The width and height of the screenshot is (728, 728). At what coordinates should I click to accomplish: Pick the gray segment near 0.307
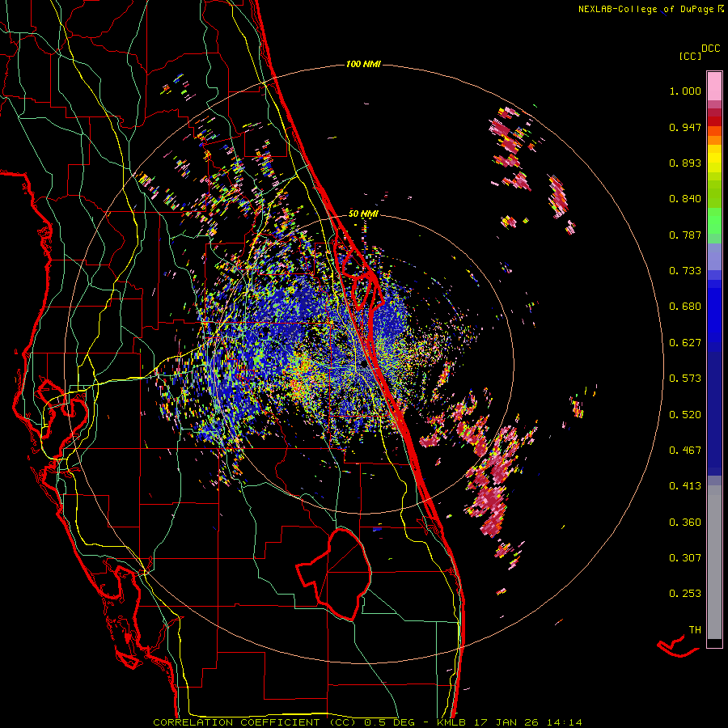[714, 562]
